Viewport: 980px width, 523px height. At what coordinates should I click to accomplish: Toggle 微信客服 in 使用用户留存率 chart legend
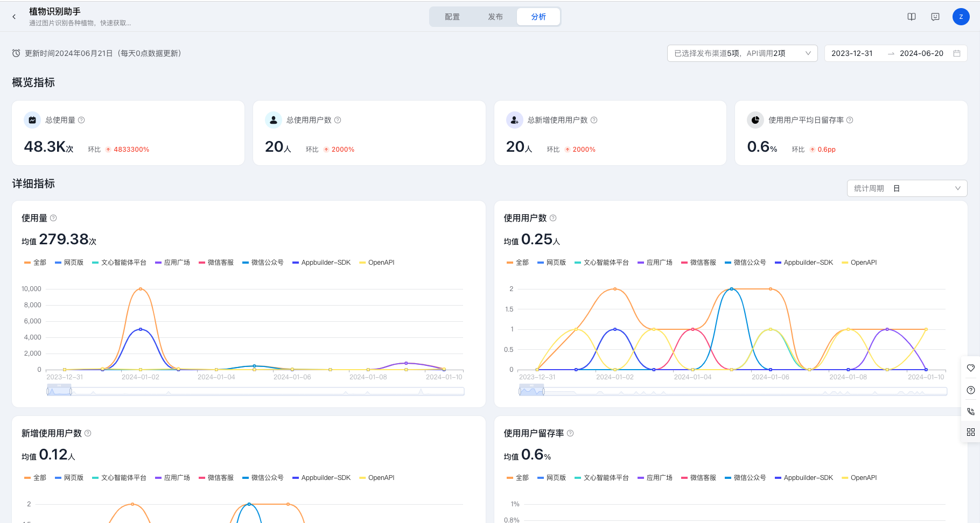point(699,478)
